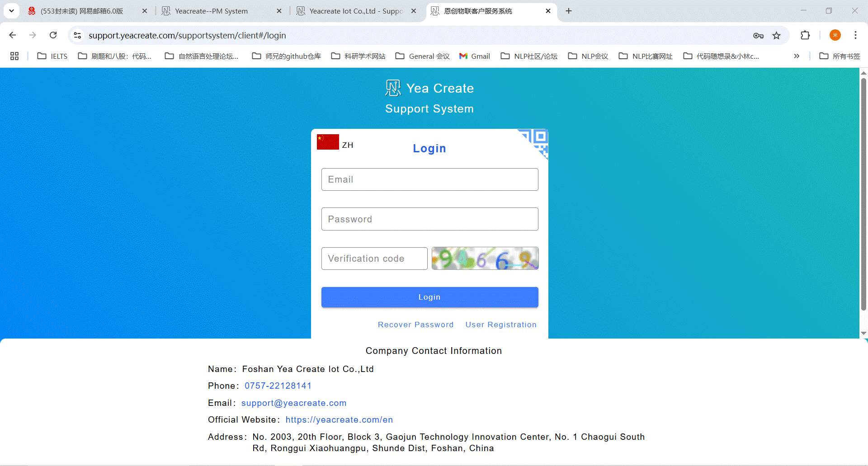The width and height of the screenshot is (868, 466).
Task: Click the page vertical scrollbar
Action: [863, 194]
